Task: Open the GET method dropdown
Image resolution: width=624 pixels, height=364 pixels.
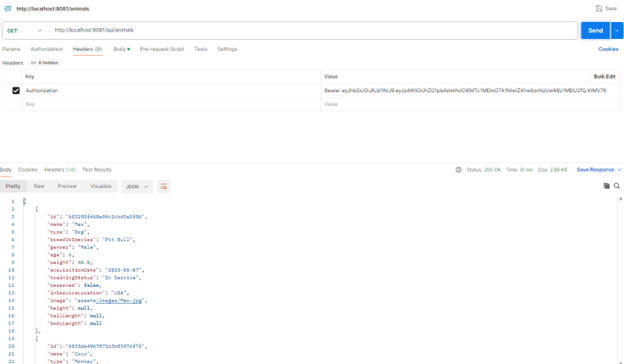Action: coord(24,31)
